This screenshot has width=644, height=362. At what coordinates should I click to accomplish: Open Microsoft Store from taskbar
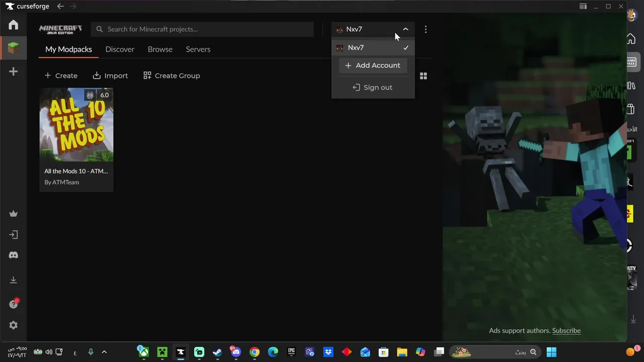click(383, 352)
